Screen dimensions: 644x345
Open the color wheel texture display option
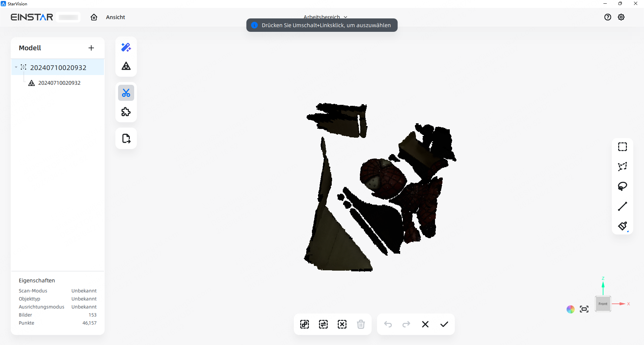(571, 309)
